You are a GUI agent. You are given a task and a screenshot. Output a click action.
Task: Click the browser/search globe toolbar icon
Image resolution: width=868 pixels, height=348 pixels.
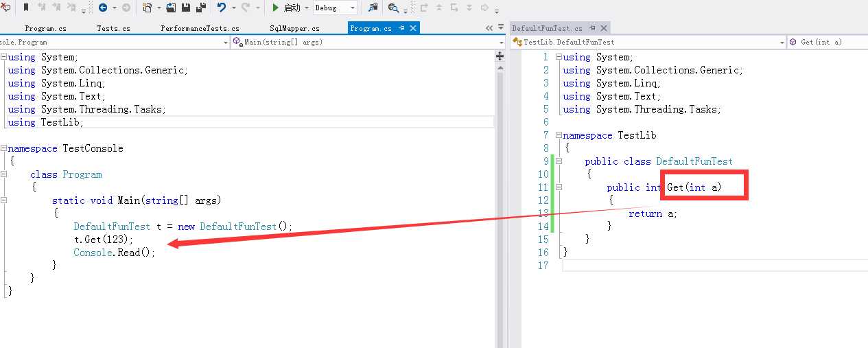tap(393, 8)
